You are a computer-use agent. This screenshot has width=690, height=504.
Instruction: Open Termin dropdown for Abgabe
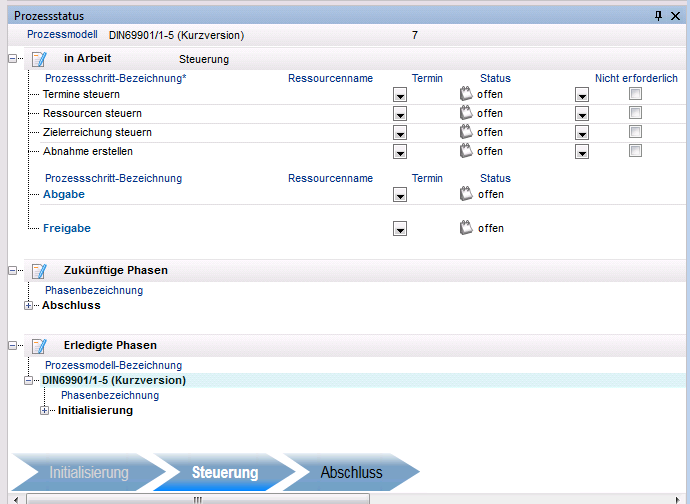point(400,195)
